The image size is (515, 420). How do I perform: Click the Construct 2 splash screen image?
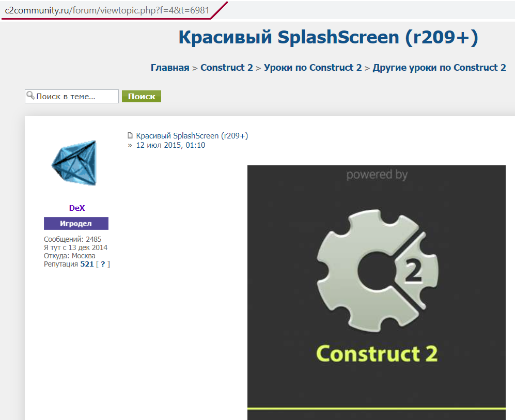377,292
